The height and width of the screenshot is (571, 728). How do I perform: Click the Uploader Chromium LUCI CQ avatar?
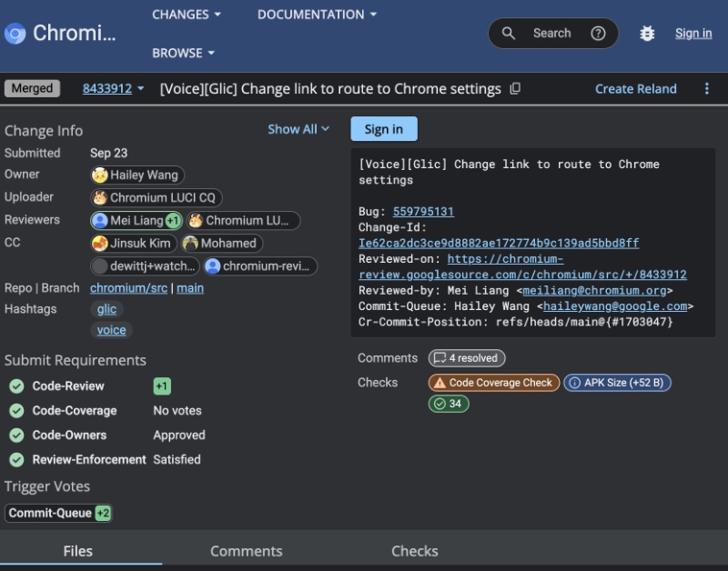100,197
